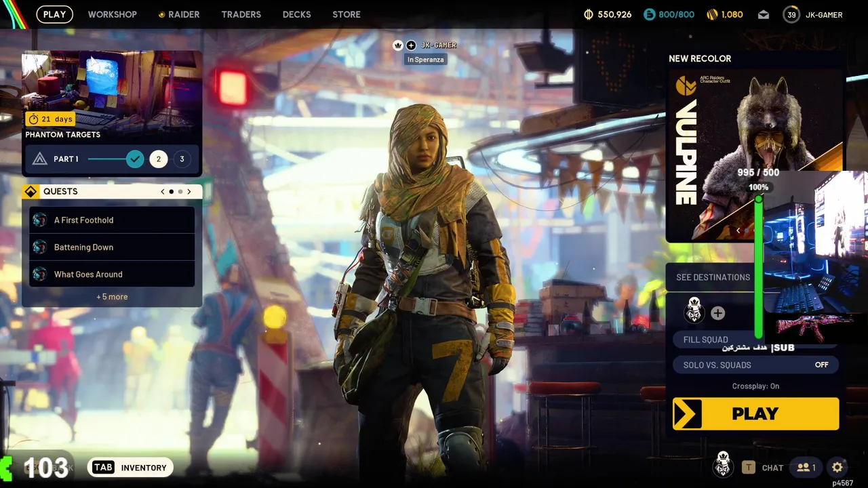Expand the +5 more quests list

tap(112, 297)
